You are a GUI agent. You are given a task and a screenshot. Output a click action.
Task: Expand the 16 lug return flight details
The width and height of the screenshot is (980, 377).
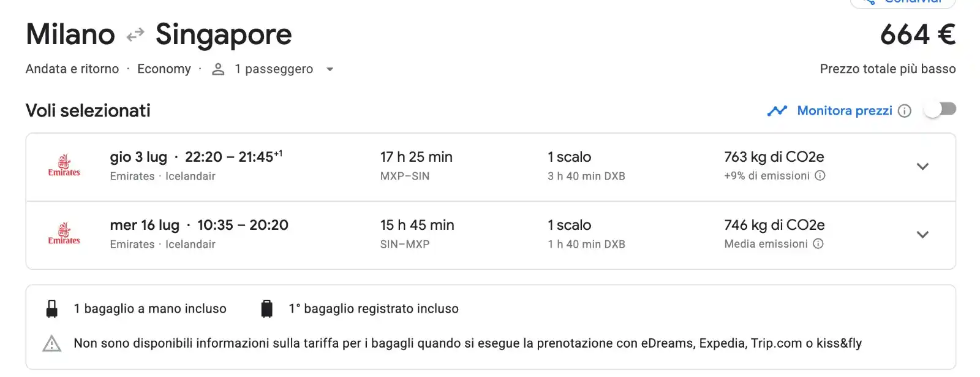[x=922, y=234]
